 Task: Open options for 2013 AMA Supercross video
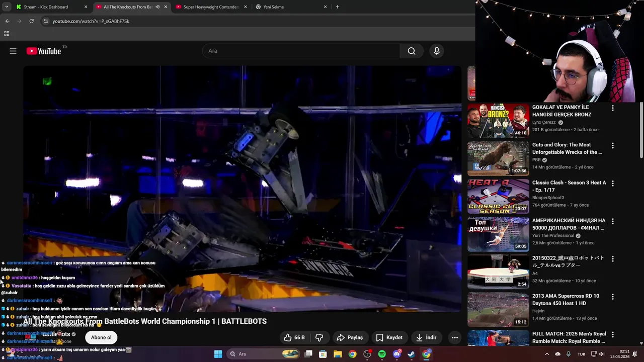pos(613,297)
